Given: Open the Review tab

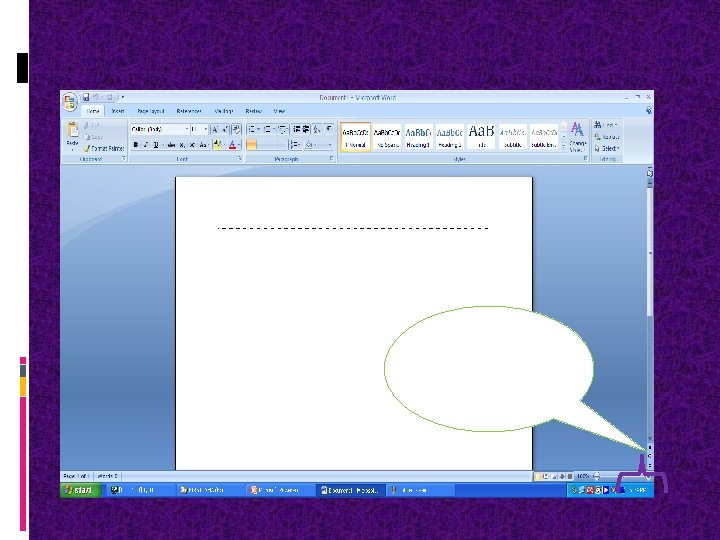Looking at the screenshot, I should pyautogui.click(x=253, y=111).
